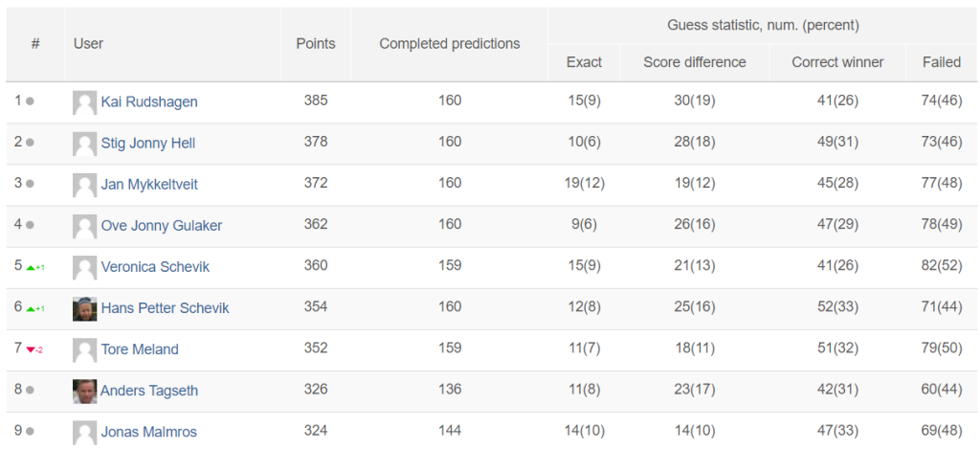Screen dimensions: 980x449
Task: Open Kai Rudshagen's user profile link
Action: pyautogui.click(x=149, y=101)
